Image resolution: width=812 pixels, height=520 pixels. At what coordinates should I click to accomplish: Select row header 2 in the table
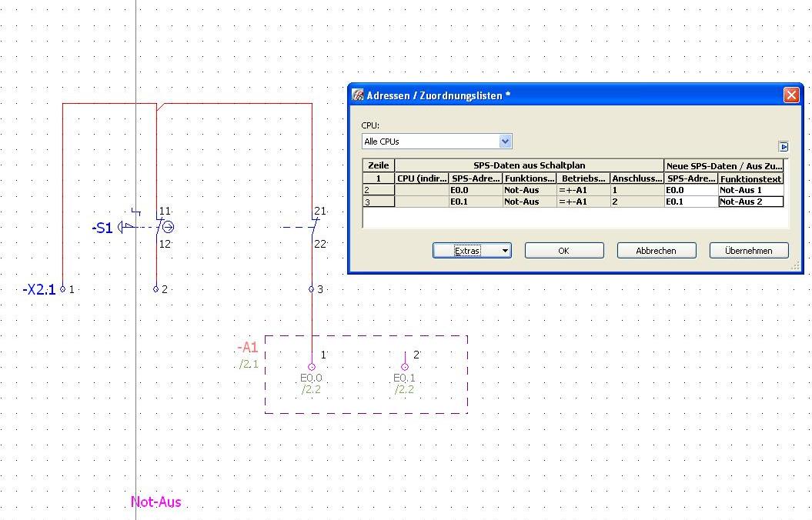pos(379,190)
